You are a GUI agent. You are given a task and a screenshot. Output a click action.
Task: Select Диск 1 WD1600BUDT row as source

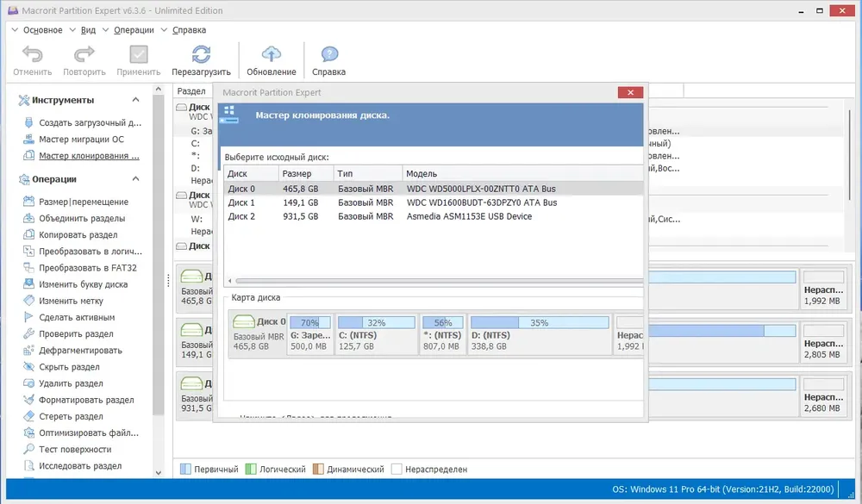434,202
